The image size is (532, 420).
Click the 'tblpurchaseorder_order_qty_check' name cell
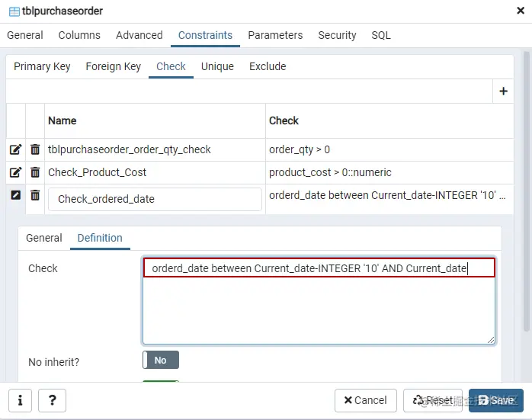pos(155,149)
